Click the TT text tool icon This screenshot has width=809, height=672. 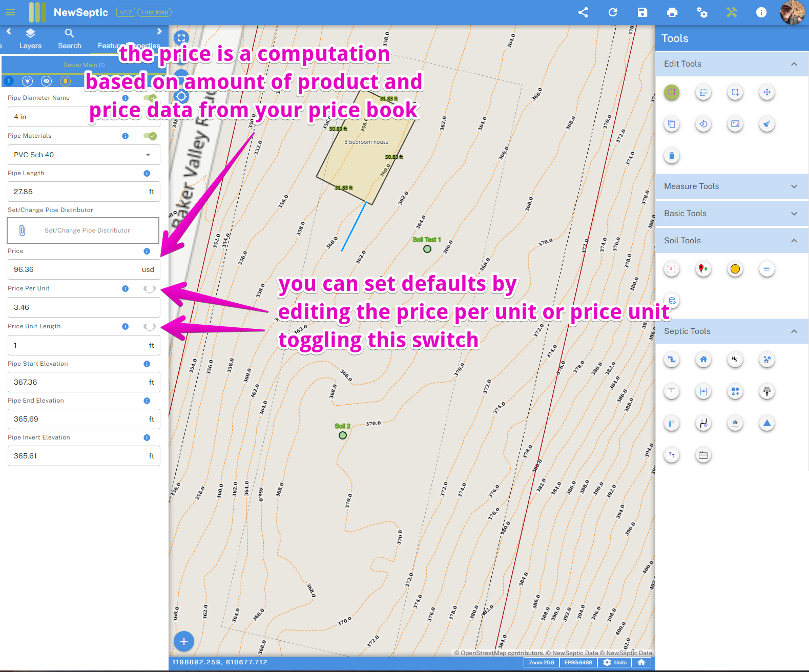coord(671,455)
